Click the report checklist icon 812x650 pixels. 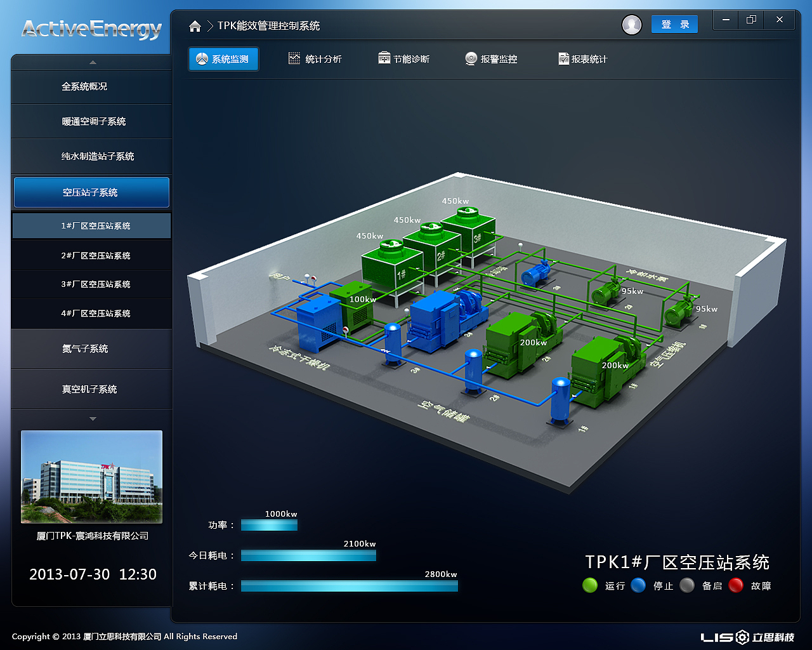click(x=563, y=58)
